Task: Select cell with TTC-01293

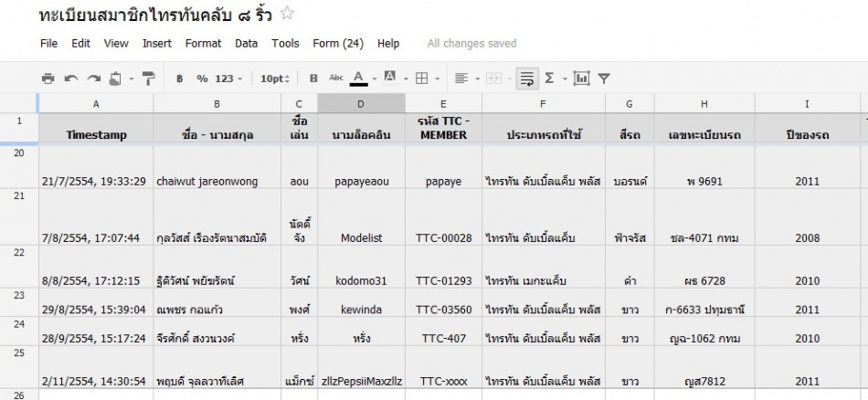Action: click(x=443, y=268)
